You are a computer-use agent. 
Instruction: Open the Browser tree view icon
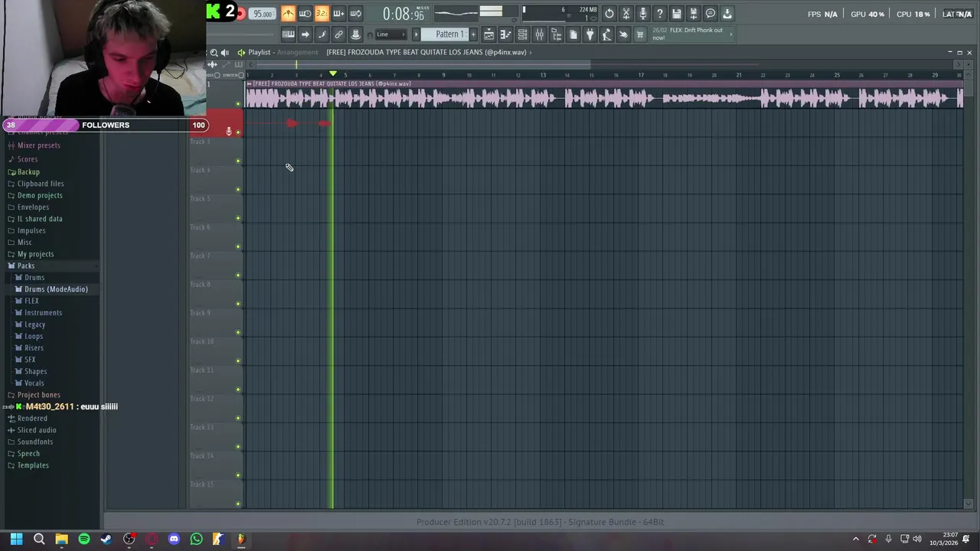pos(556,34)
